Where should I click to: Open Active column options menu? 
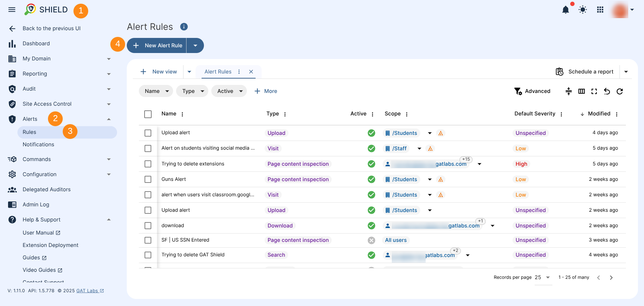(x=373, y=114)
